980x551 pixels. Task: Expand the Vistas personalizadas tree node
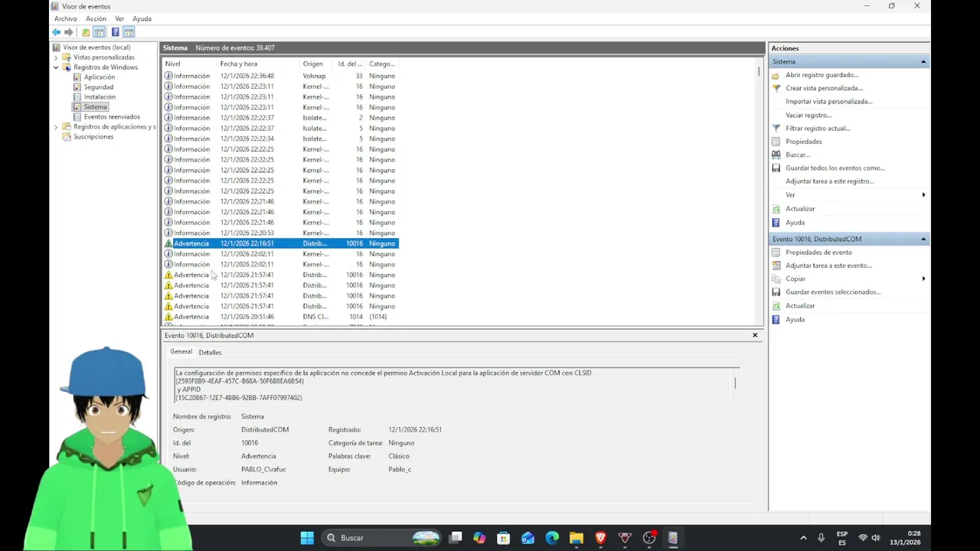[x=56, y=57]
